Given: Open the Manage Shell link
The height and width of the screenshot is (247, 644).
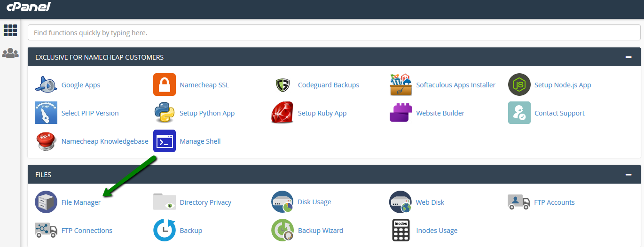Looking at the screenshot, I should (200, 141).
